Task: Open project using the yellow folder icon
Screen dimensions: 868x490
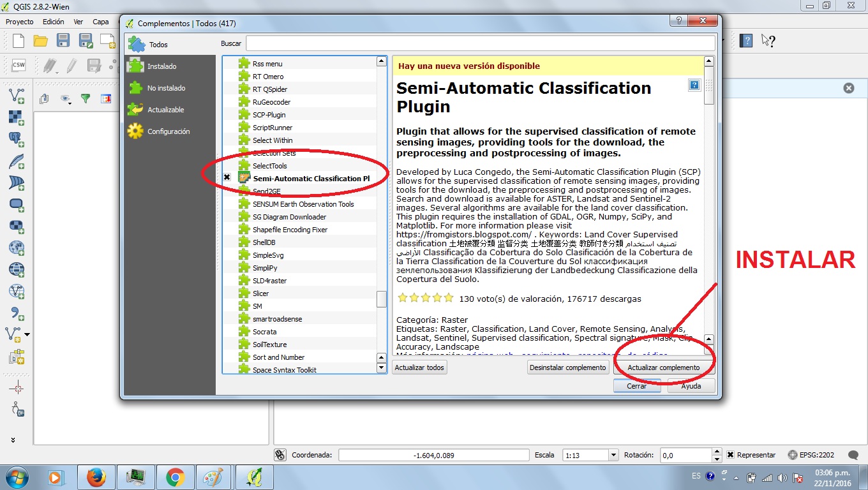Action: [41, 41]
